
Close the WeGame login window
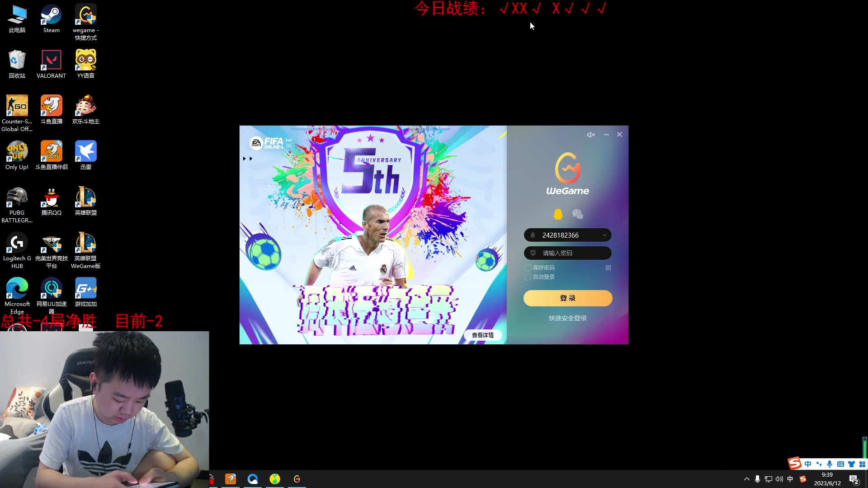[x=619, y=135]
